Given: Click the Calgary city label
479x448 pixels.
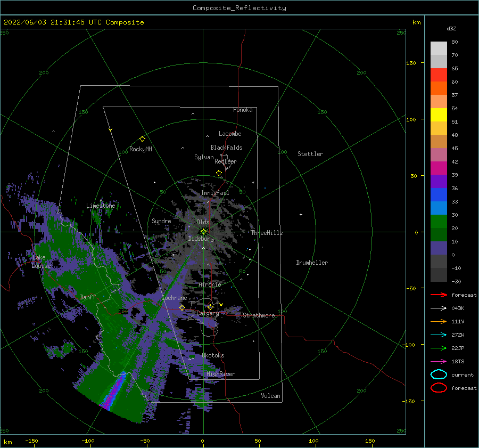Looking at the screenshot, I should click(x=208, y=313).
